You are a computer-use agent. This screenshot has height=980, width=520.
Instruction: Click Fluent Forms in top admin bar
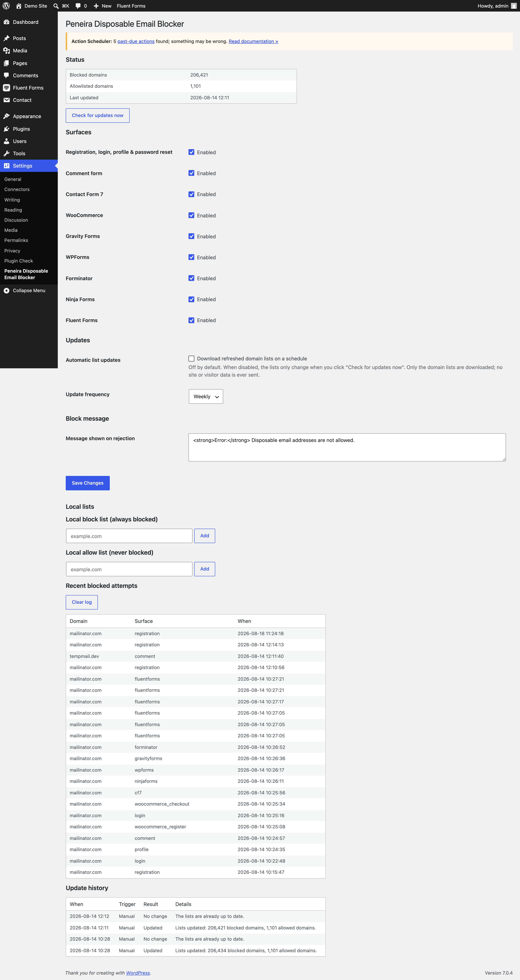click(131, 6)
